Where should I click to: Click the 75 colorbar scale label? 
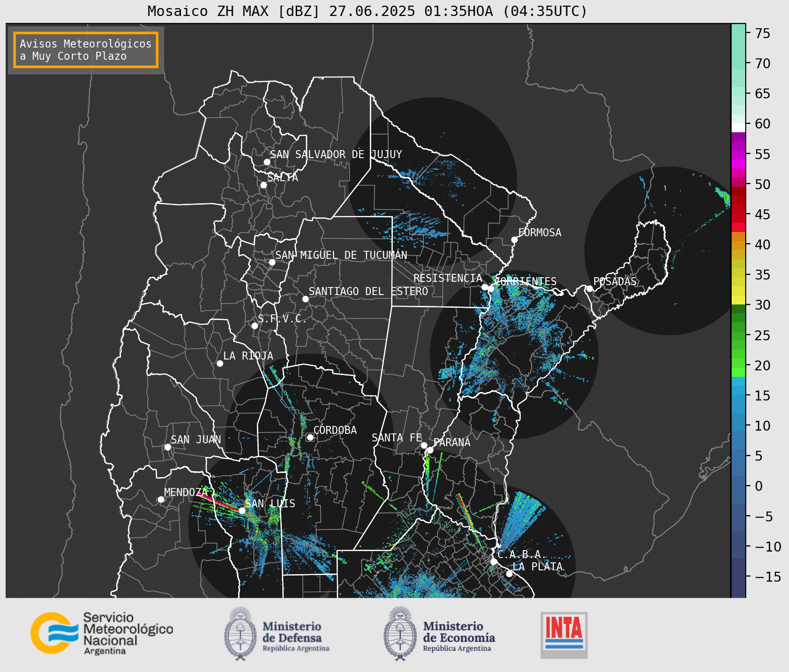(x=763, y=33)
